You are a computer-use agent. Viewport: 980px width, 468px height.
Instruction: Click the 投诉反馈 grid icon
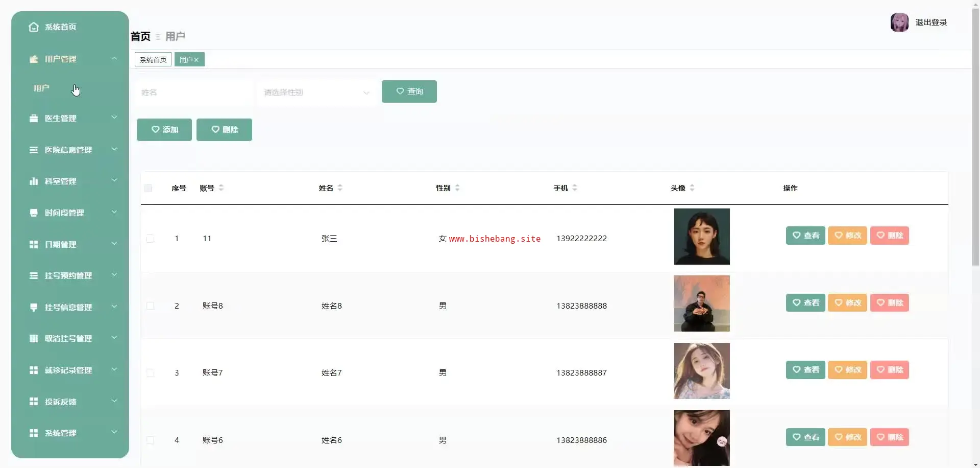[x=34, y=402]
